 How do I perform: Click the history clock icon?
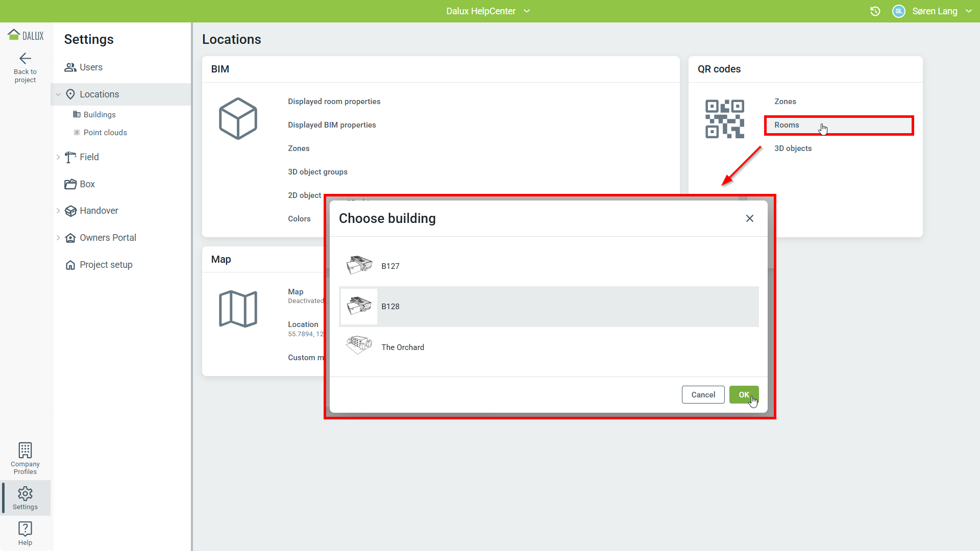[875, 11]
